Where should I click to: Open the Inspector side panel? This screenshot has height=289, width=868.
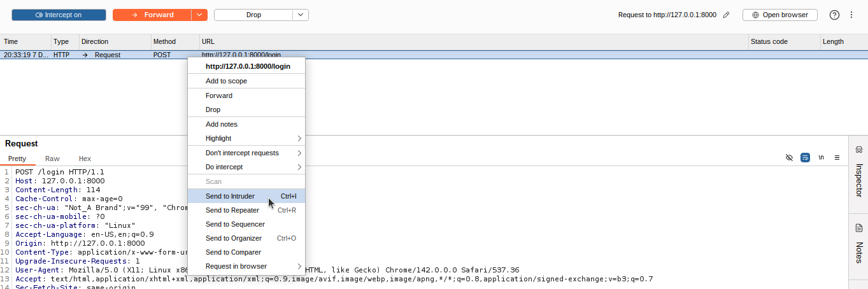pyautogui.click(x=858, y=172)
